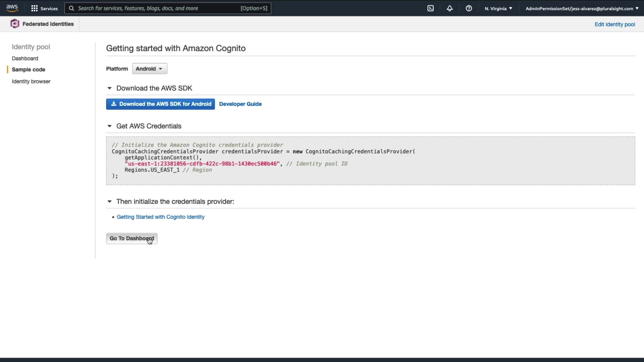Image resolution: width=644 pixels, height=362 pixels.
Task: Select Dashboard in the Identity pool sidebar
Action: [25, 58]
